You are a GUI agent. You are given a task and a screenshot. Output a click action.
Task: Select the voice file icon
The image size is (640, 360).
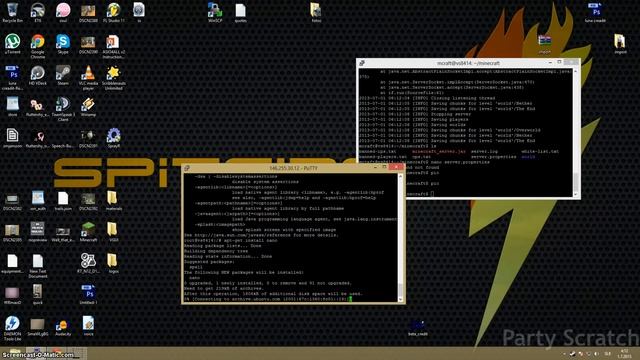(88, 327)
